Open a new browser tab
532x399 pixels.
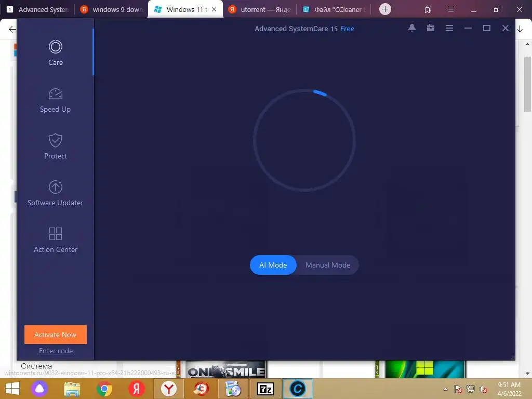[x=385, y=9]
